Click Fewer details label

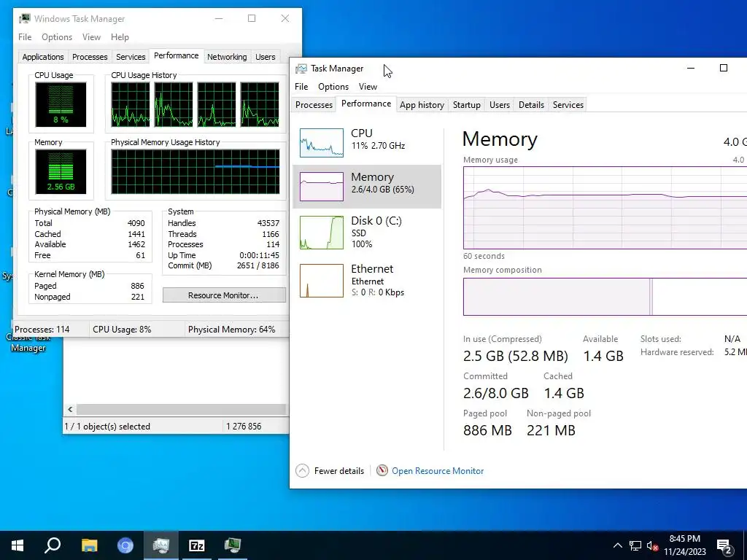pyautogui.click(x=338, y=471)
